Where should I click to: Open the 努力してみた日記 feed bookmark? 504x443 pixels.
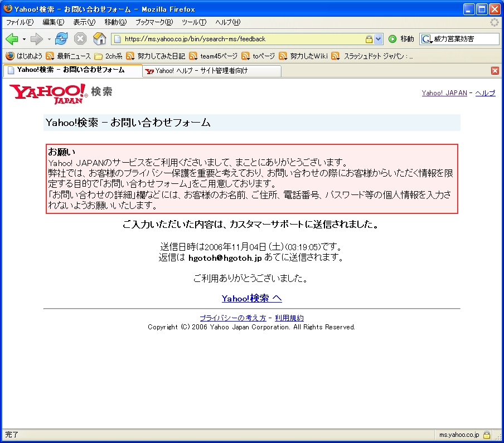[156, 56]
